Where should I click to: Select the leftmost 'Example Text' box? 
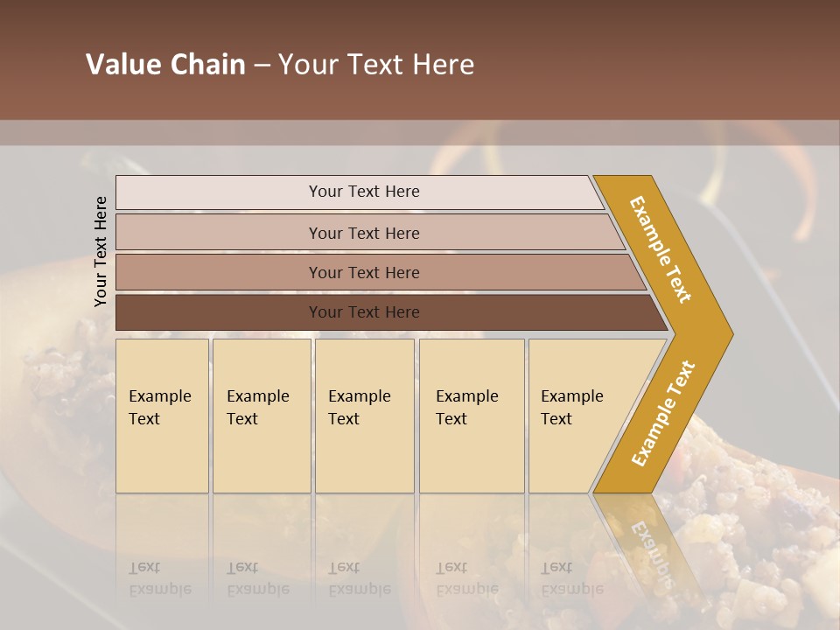point(162,416)
